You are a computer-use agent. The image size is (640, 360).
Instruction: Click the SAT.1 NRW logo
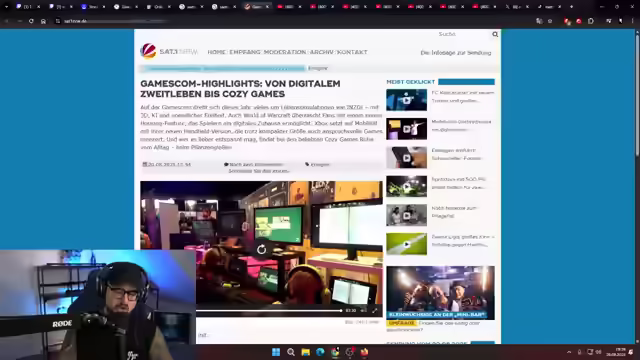point(169,51)
